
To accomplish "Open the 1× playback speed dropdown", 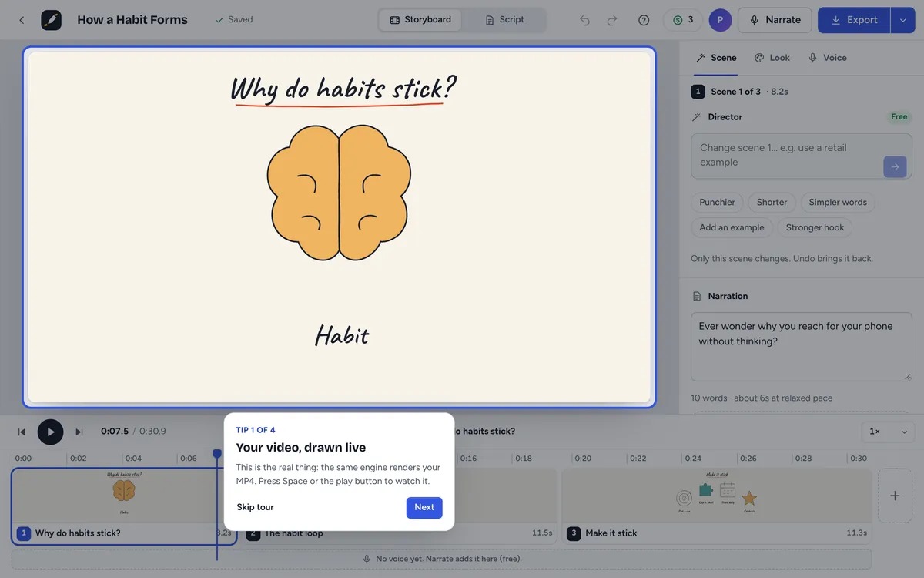I will [x=887, y=432].
